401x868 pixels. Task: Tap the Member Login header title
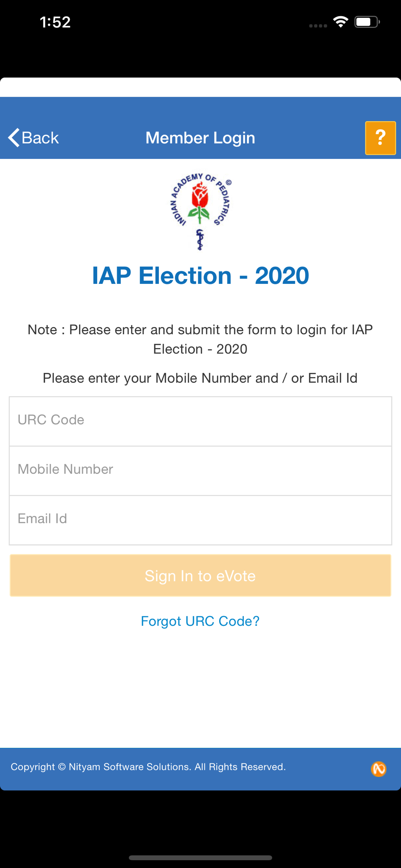(200, 138)
